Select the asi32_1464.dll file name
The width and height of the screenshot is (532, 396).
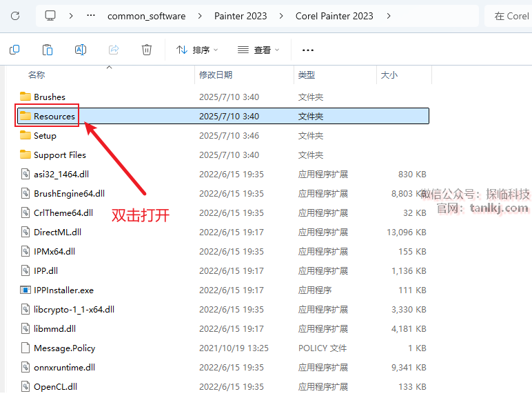[x=61, y=175]
